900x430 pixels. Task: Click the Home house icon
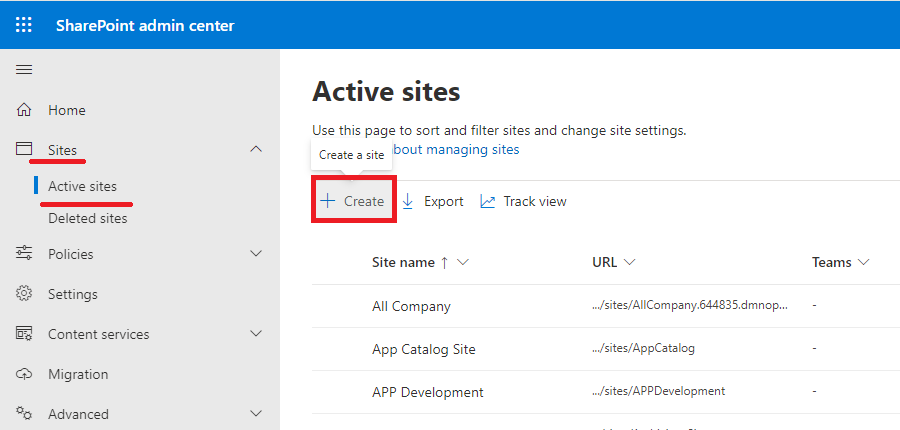(x=24, y=110)
